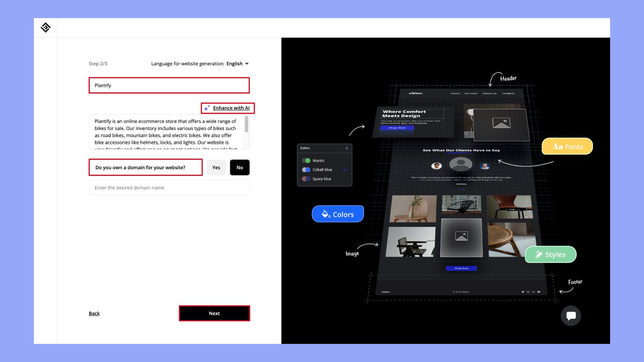Toggle the Yes option for domain ownership

point(216,167)
